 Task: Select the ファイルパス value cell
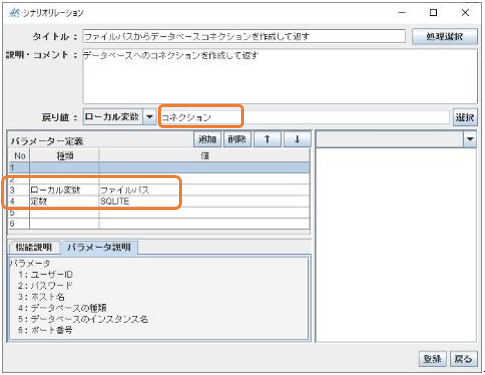[x=204, y=190]
